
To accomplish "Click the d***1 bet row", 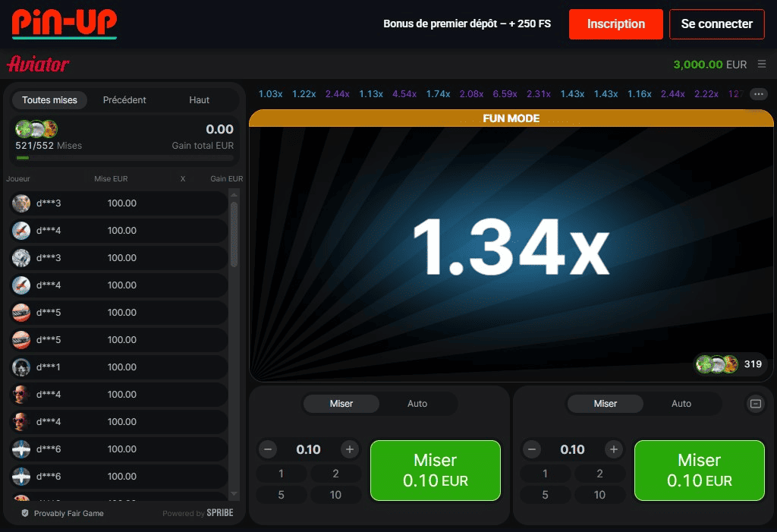I will (119, 367).
